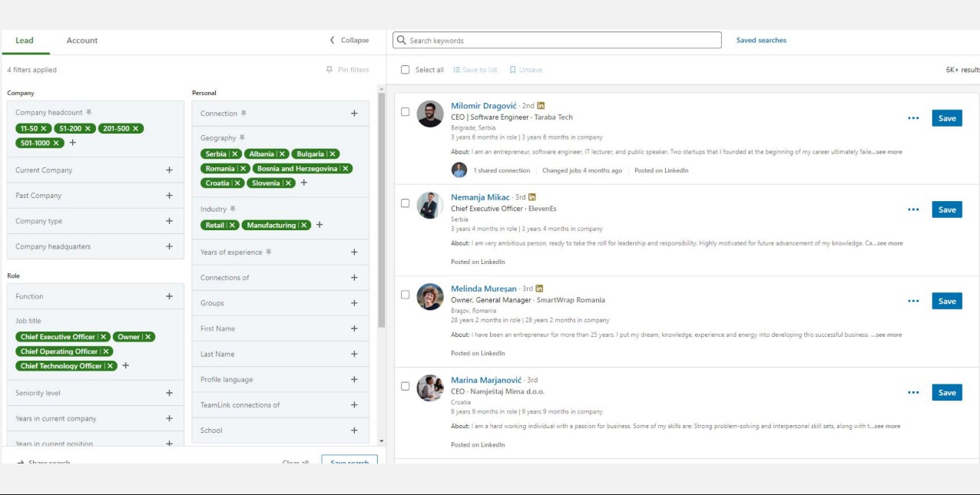The height and width of the screenshot is (495, 980).
Task: Tick the Select all checkbox
Action: pos(406,70)
